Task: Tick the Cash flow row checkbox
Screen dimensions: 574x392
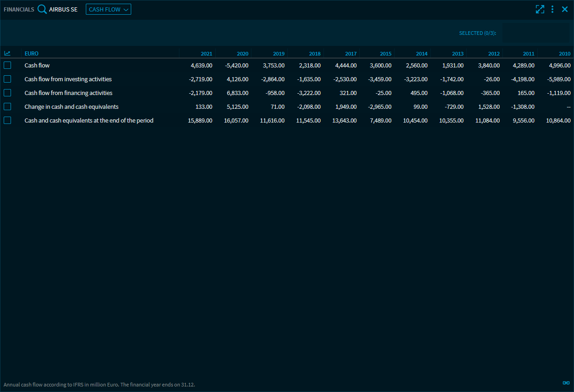Action: (x=7, y=65)
